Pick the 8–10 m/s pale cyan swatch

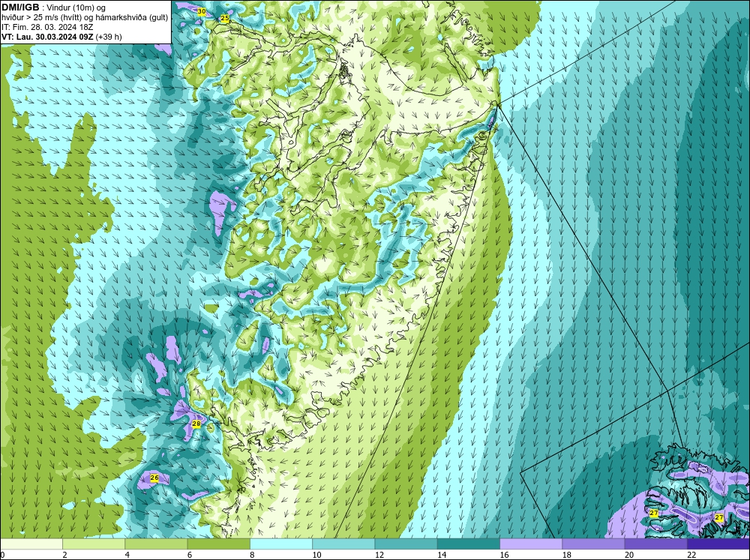tap(281, 544)
